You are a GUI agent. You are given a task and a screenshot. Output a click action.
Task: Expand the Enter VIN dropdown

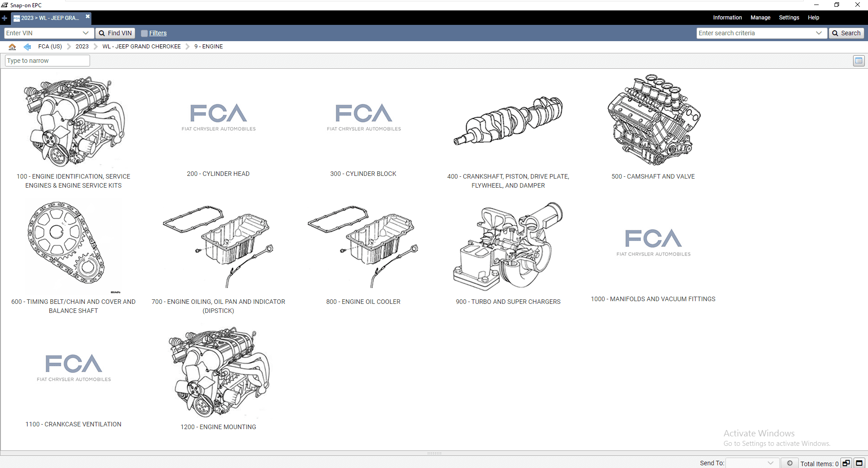pos(87,33)
